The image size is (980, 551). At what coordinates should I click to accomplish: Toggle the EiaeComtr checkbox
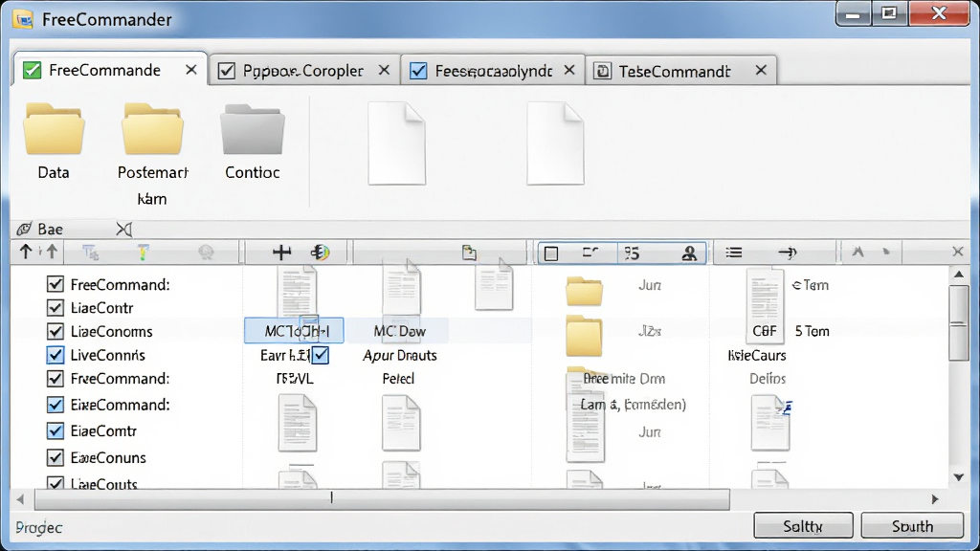[x=55, y=431]
